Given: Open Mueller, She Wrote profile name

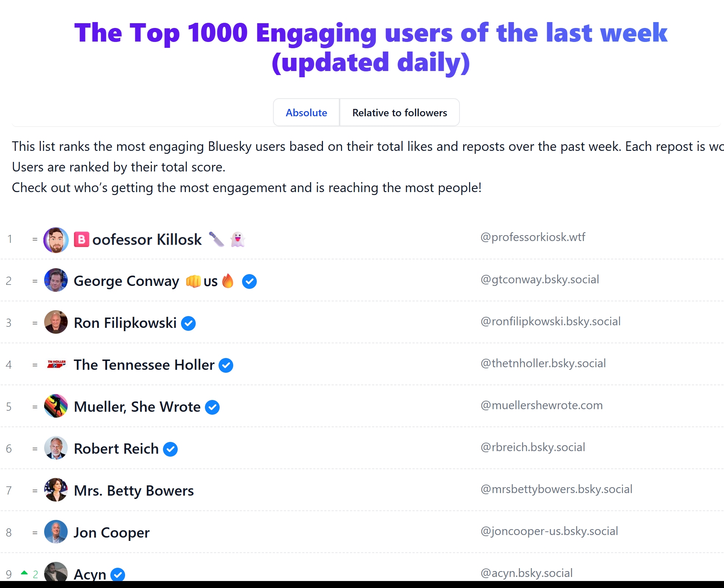Looking at the screenshot, I should (137, 407).
